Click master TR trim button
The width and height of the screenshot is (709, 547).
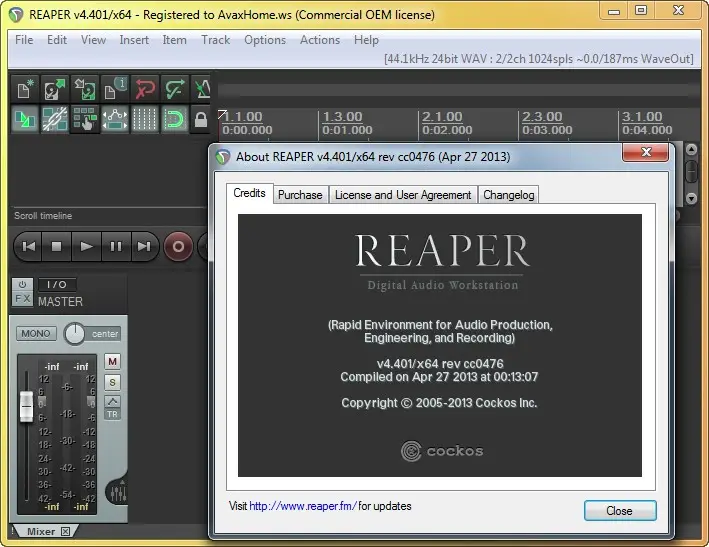click(113, 414)
